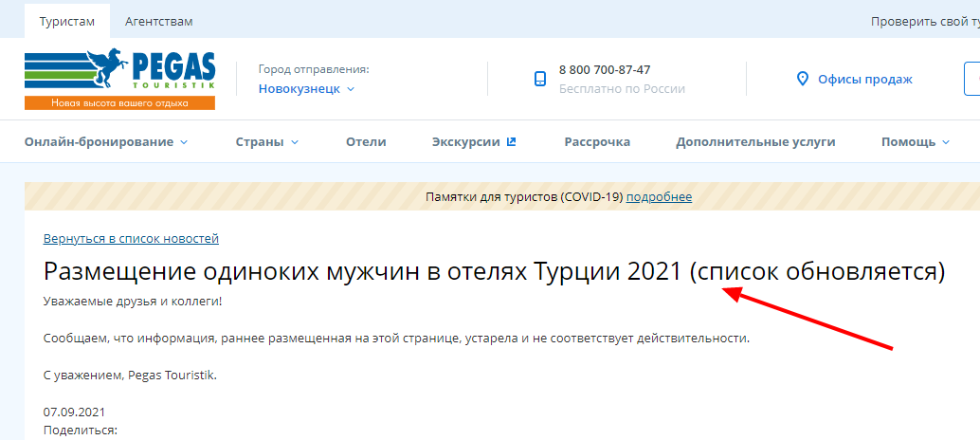
Task: Go back via Вернуться в список новостей
Action: [x=131, y=238]
